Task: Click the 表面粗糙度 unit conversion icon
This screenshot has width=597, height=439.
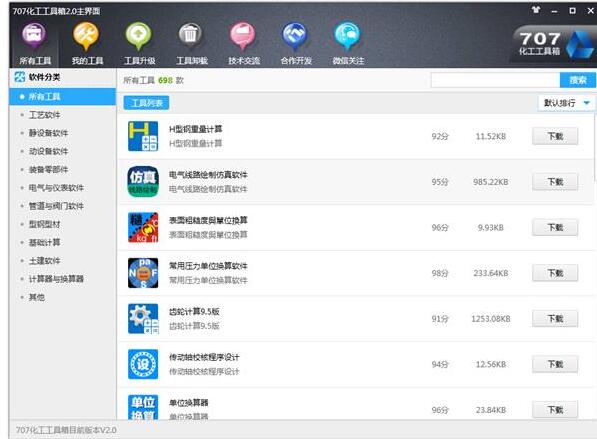Action: (x=143, y=227)
